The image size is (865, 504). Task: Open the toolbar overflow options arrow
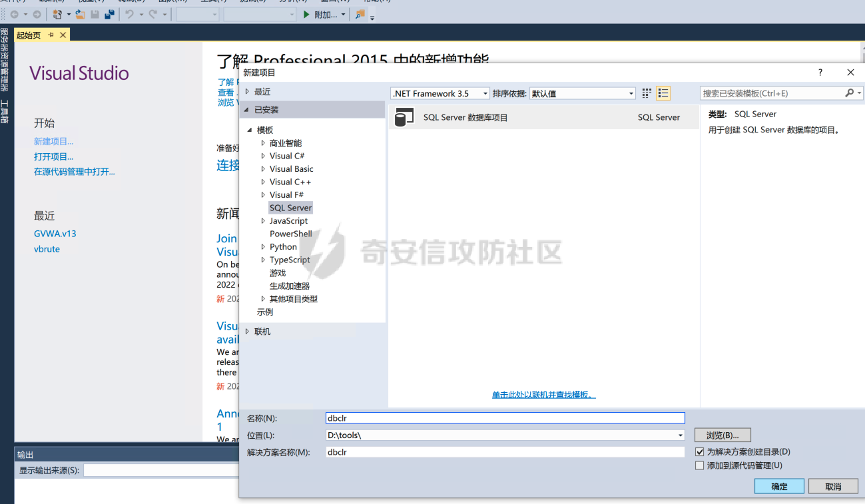click(x=372, y=17)
